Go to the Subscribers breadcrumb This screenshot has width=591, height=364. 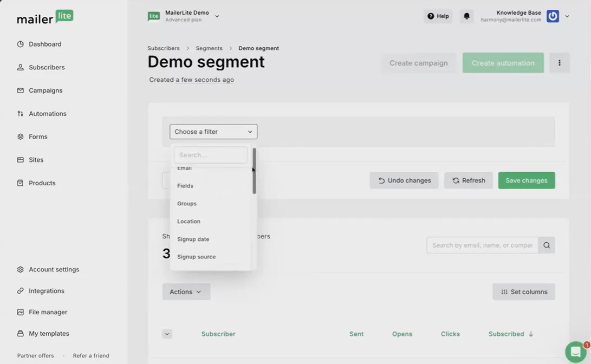coord(164,48)
